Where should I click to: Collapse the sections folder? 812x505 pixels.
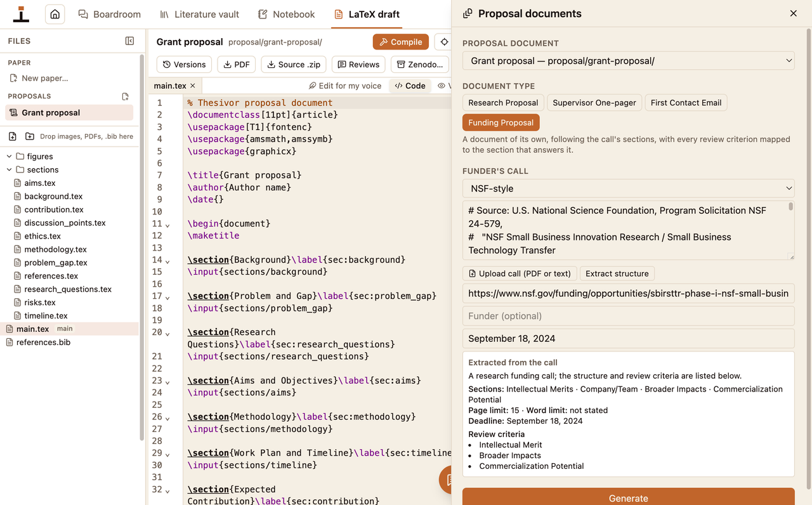coord(10,170)
